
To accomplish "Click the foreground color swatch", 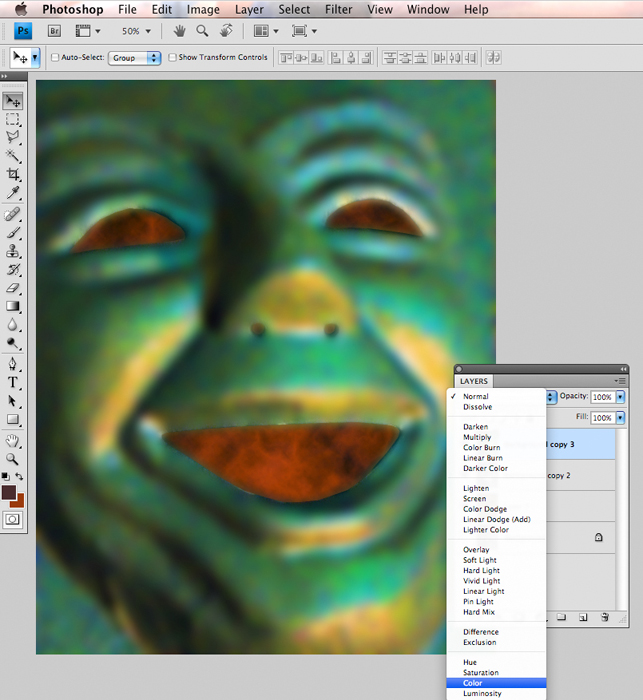I will (x=9, y=492).
